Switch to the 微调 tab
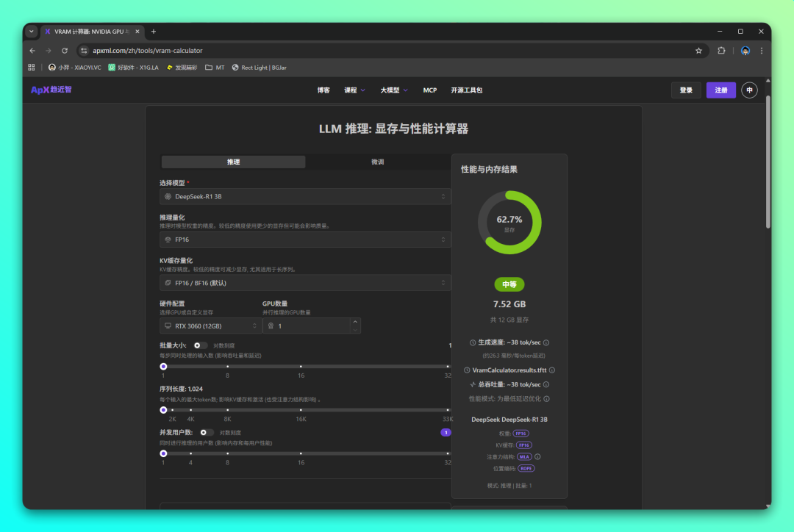The width and height of the screenshot is (794, 532). (377, 162)
